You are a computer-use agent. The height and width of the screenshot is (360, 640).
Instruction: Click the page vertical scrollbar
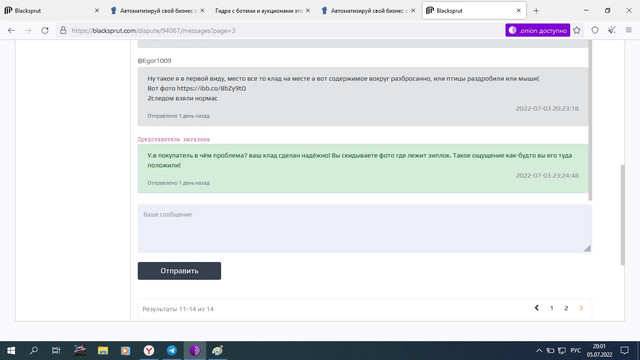pos(622,215)
